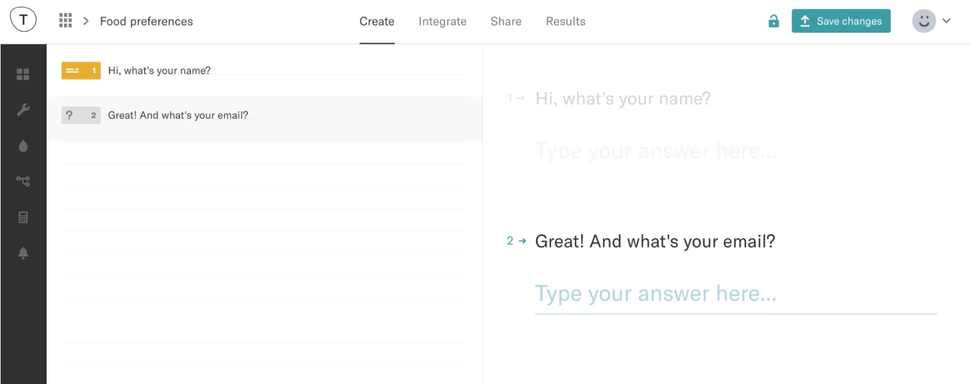The width and height of the screenshot is (970, 384).
Task: Open the logic jump icon
Action: [23, 181]
